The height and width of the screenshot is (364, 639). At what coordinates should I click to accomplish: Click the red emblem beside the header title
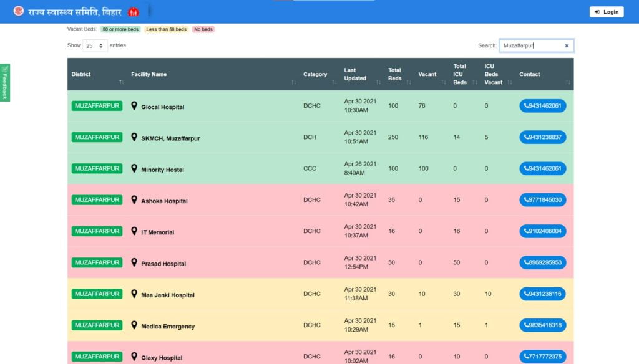[x=134, y=11]
